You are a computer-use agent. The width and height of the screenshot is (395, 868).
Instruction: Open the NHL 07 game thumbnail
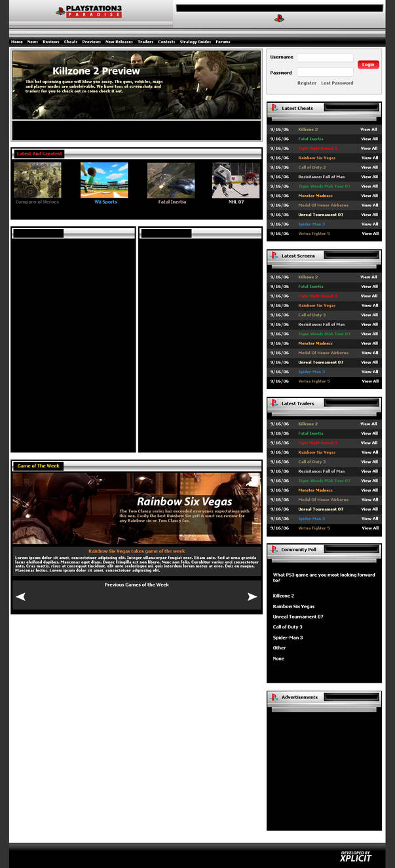click(236, 180)
